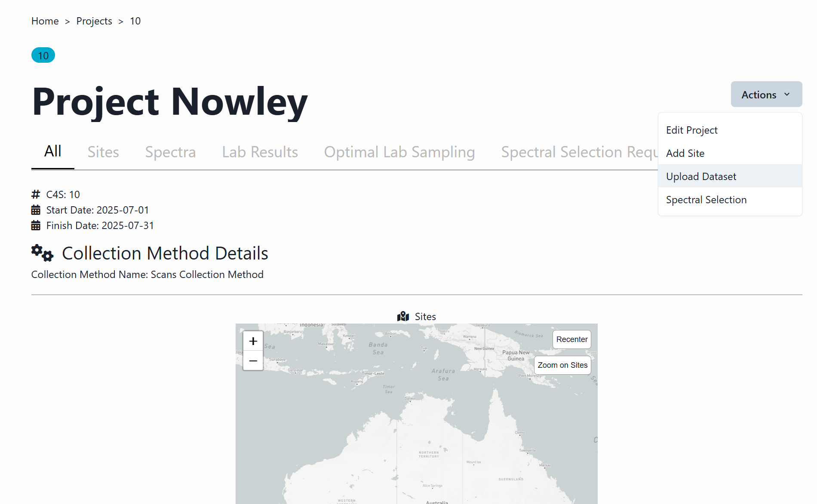
Task: Click the blue 10 badge
Action: coord(43,55)
